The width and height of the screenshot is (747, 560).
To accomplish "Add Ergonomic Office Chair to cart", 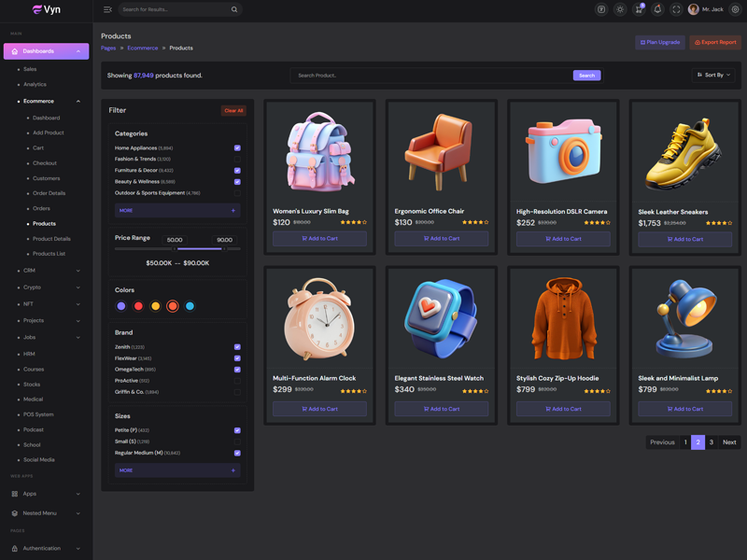I will click(x=441, y=239).
